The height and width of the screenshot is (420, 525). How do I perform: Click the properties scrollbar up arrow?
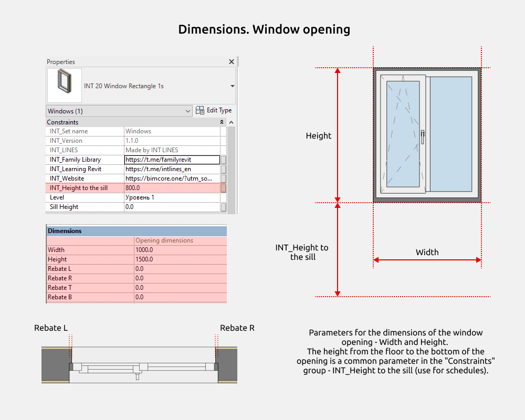tap(232, 122)
